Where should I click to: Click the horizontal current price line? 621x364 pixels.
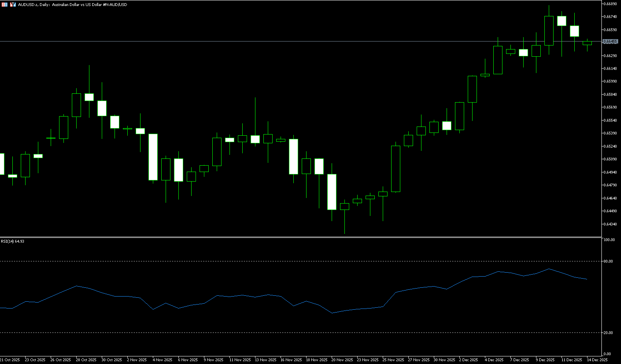pyautogui.click(x=279, y=41)
